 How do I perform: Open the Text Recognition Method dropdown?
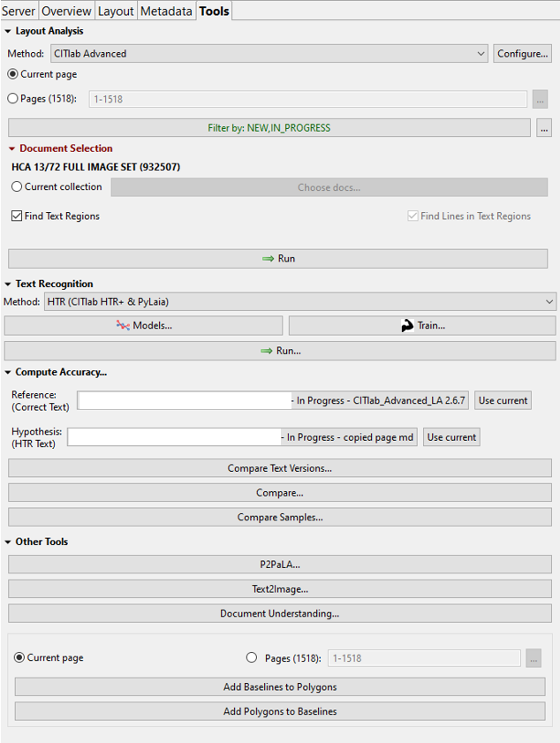[300, 302]
